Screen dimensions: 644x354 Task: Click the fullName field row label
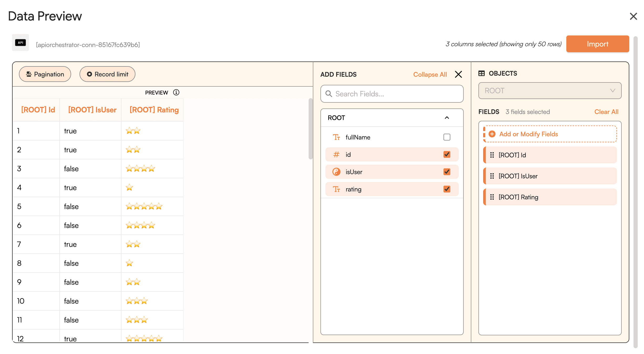click(358, 137)
